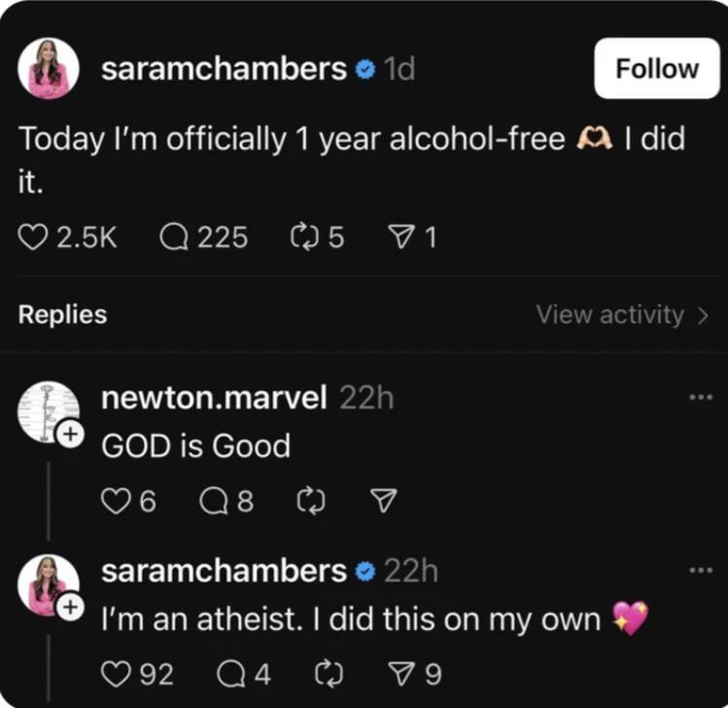Reply to newton.marvel's comment
The image size is (728, 708).
[212, 500]
